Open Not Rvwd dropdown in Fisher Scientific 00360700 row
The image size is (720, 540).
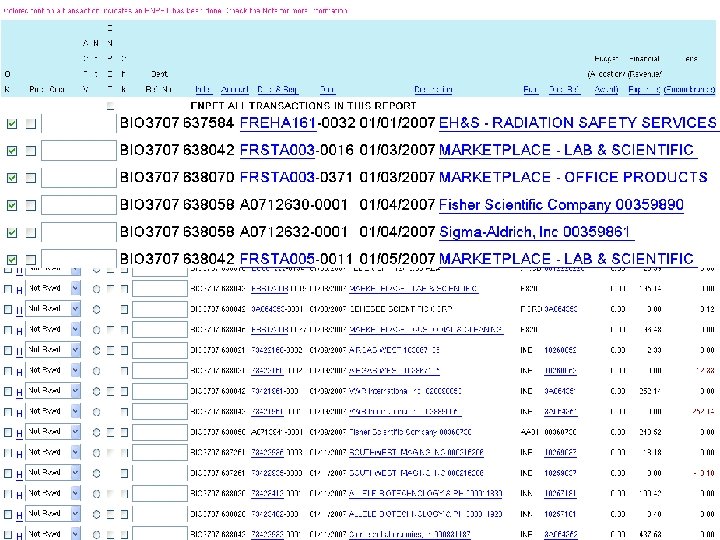click(x=53, y=432)
